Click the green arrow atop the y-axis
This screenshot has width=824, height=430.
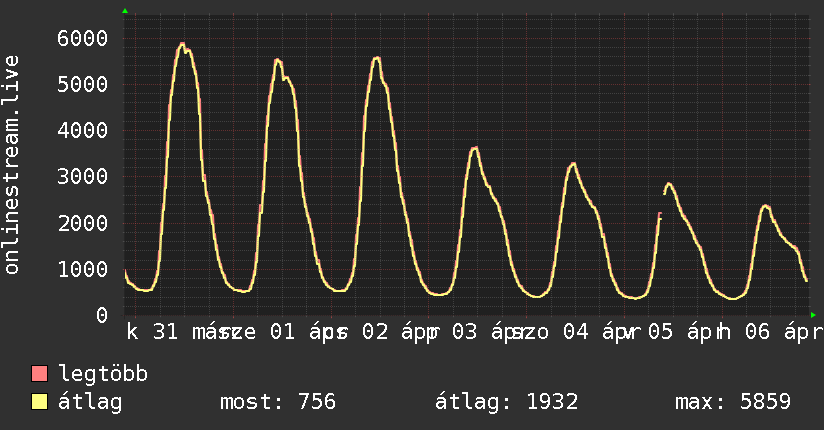point(125,11)
